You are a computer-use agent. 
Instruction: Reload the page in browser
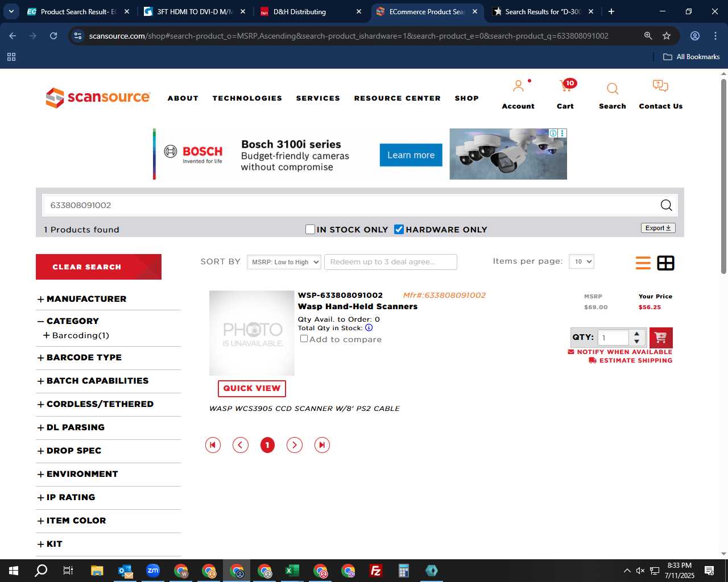53,36
